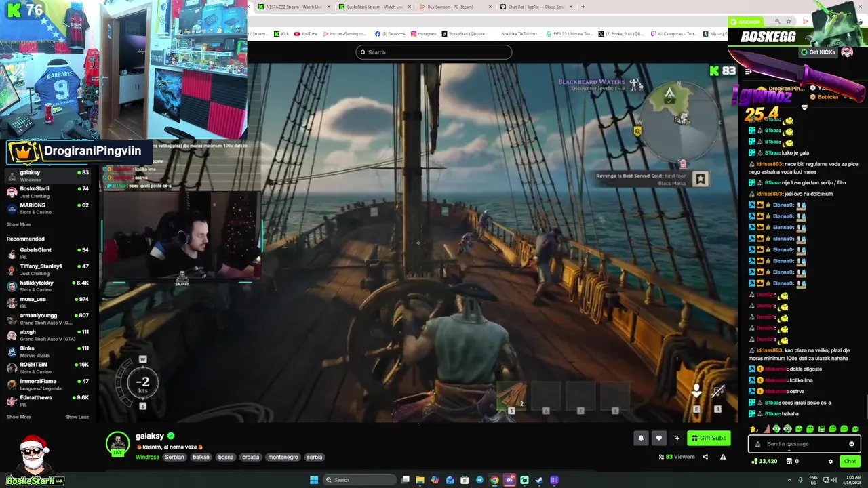
Task: Click the Send a message field
Action: (x=805, y=444)
